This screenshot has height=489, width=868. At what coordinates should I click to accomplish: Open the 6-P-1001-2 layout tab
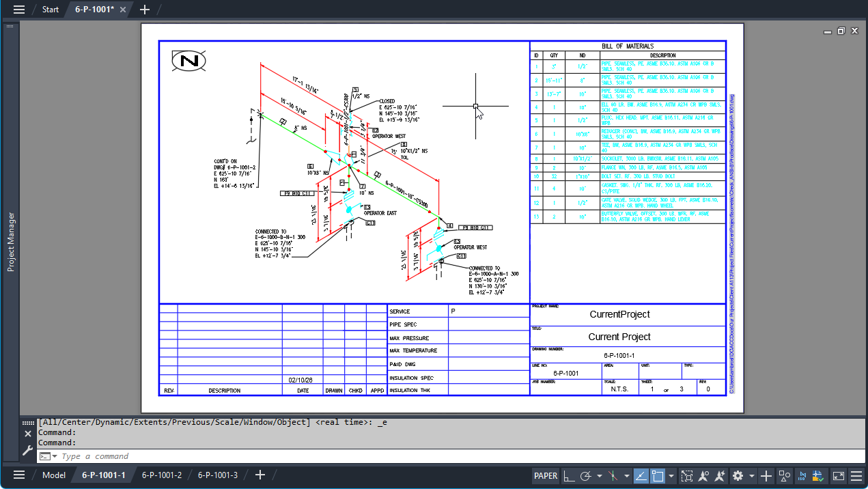tap(162, 475)
